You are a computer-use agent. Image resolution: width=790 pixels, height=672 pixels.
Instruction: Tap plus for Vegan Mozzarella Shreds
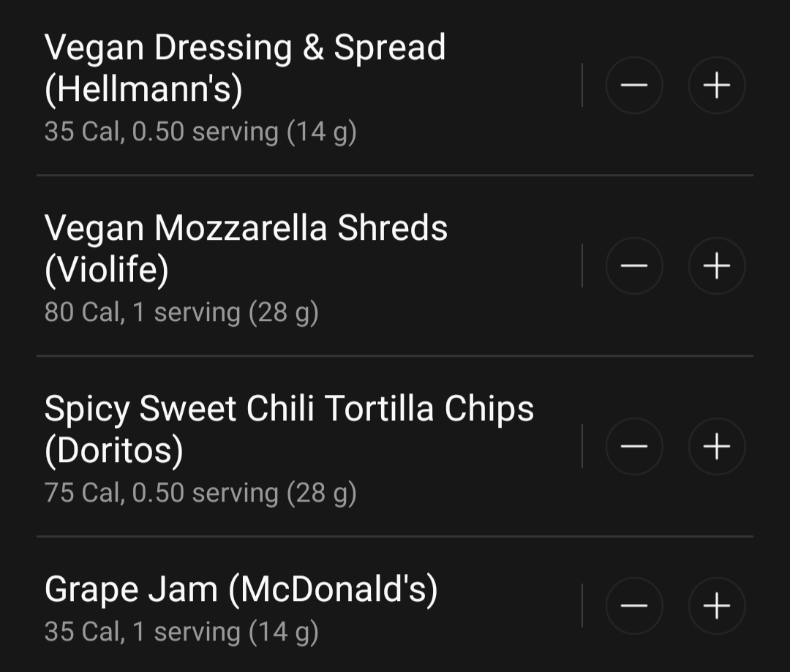tap(716, 266)
